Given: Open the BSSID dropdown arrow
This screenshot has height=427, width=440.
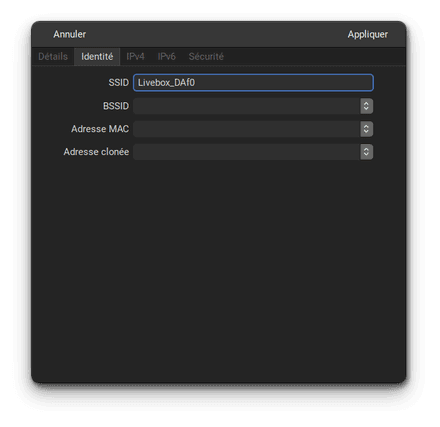Looking at the screenshot, I should [x=366, y=106].
